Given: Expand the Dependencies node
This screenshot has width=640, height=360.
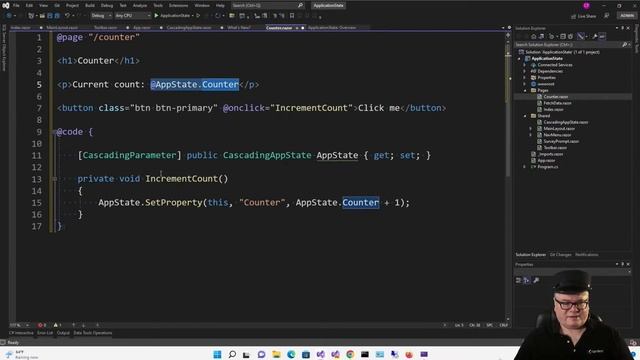Looking at the screenshot, I should click(x=525, y=71).
